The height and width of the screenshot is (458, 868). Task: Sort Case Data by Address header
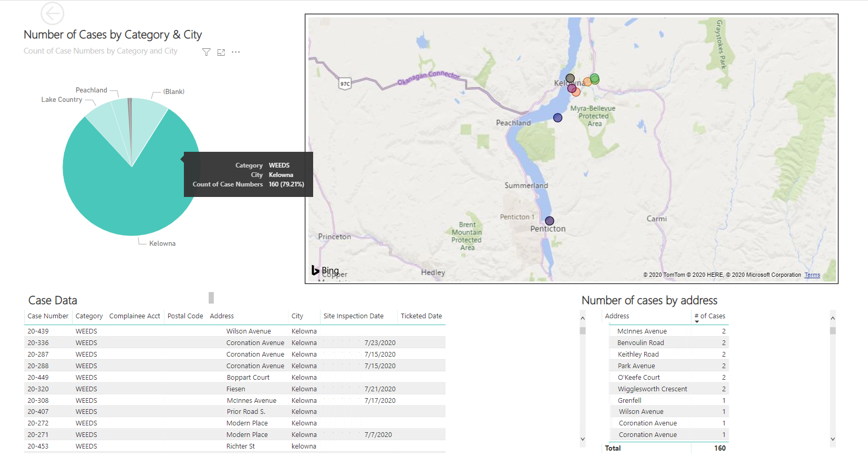222,316
